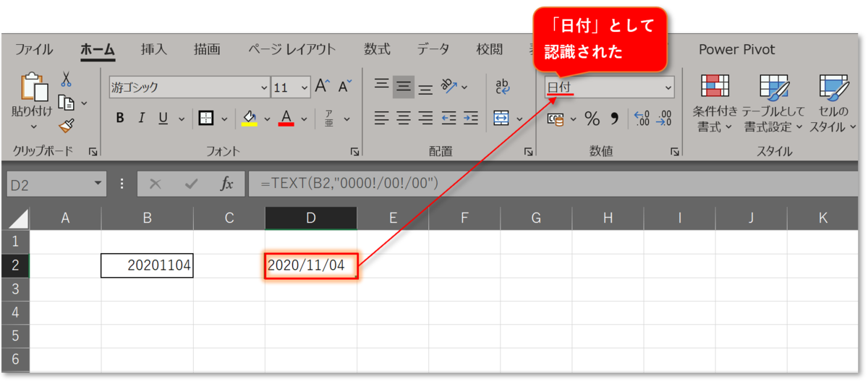Viewport: 868px width, 384px height.
Task: Expand the underline style dropdown arrow
Action: [x=181, y=118]
